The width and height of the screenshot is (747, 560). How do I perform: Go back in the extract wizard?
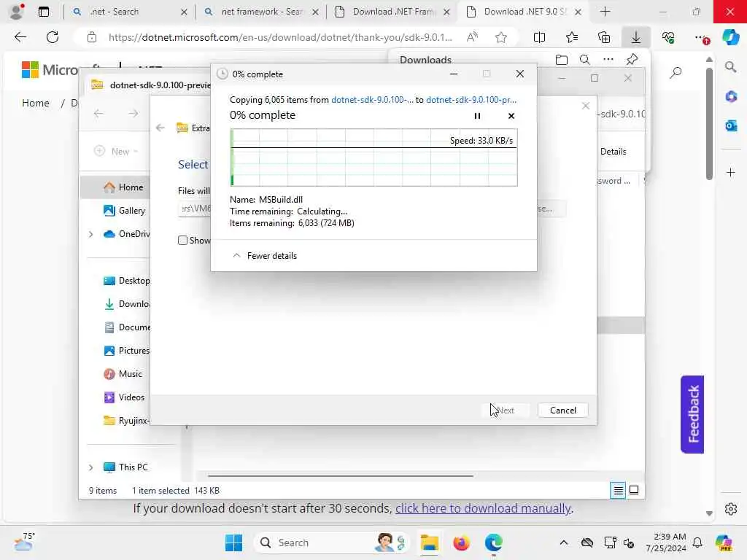(x=160, y=128)
